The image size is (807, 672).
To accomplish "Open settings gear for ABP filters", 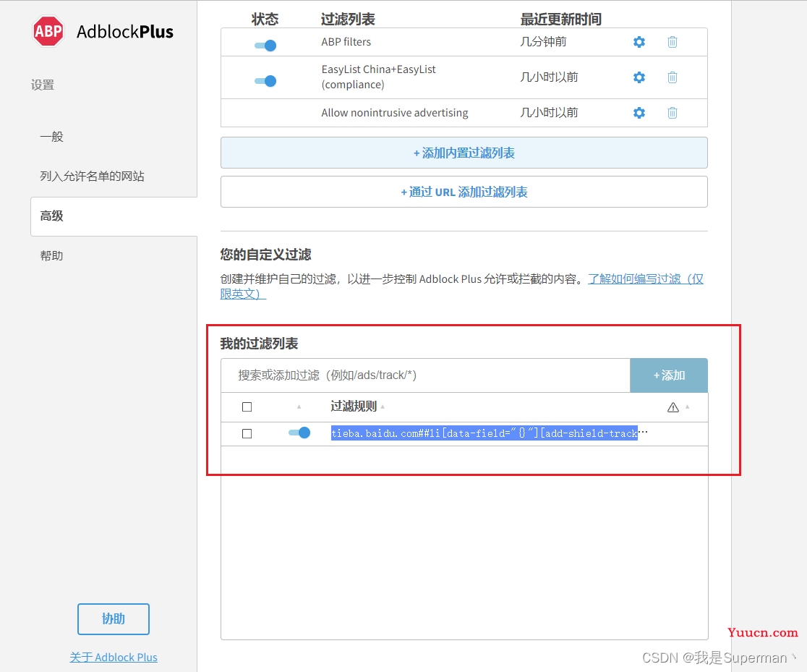I will pyautogui.click(x=639, y=42).
